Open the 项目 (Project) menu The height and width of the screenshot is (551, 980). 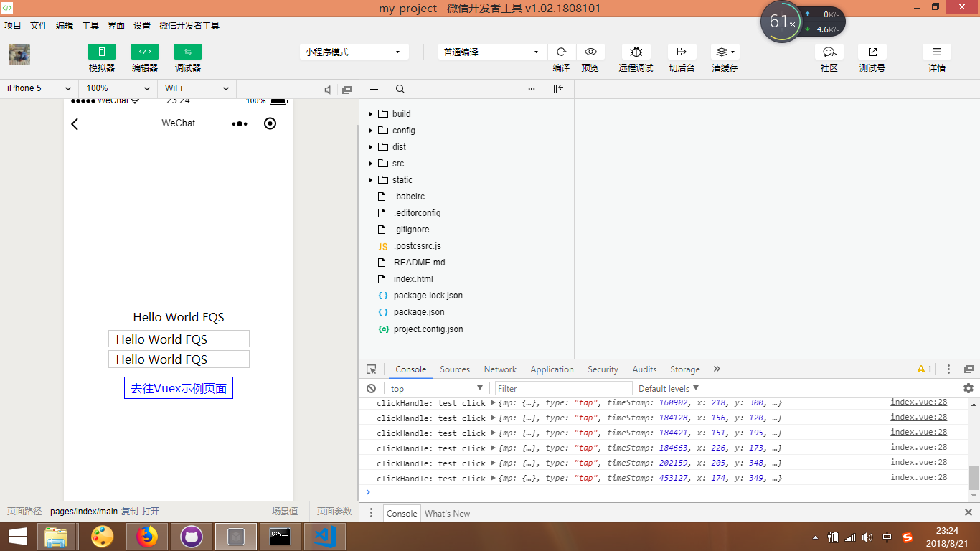13,25
